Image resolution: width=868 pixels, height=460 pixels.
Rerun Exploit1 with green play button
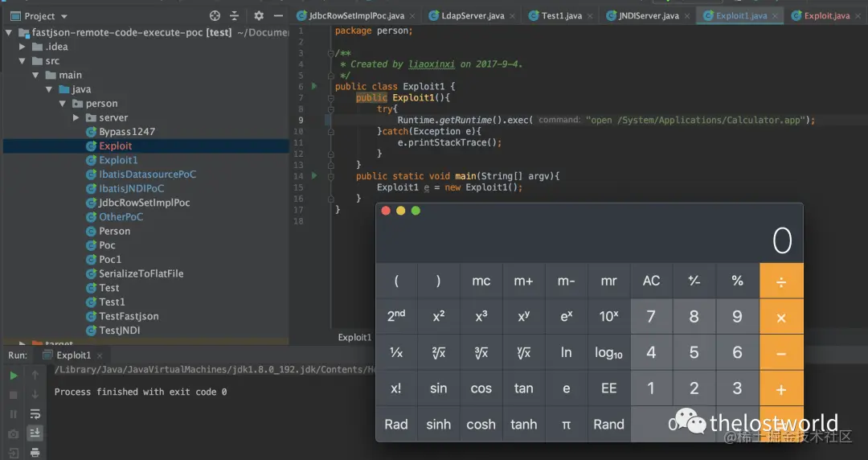(x=14, y=376)
